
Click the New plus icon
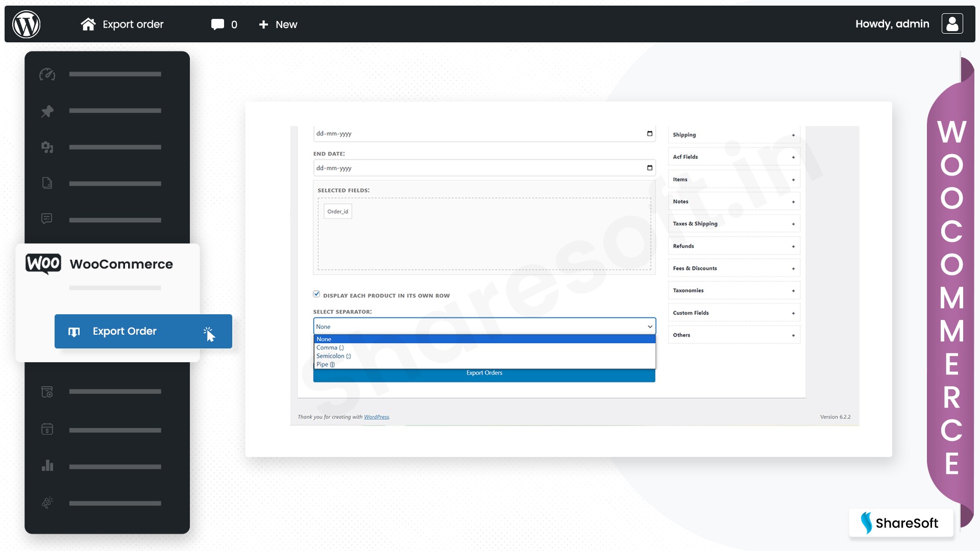pos(263,24)
